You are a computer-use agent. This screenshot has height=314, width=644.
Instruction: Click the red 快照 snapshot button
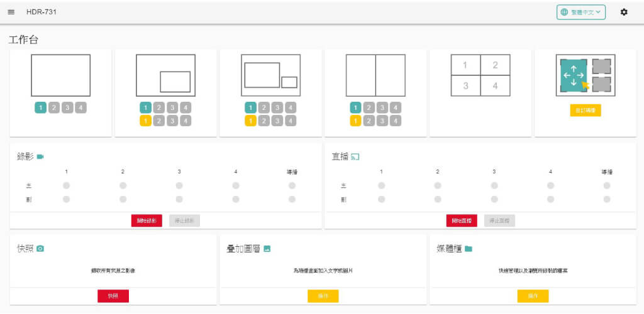pyautogui.click(x=113, y=296)
